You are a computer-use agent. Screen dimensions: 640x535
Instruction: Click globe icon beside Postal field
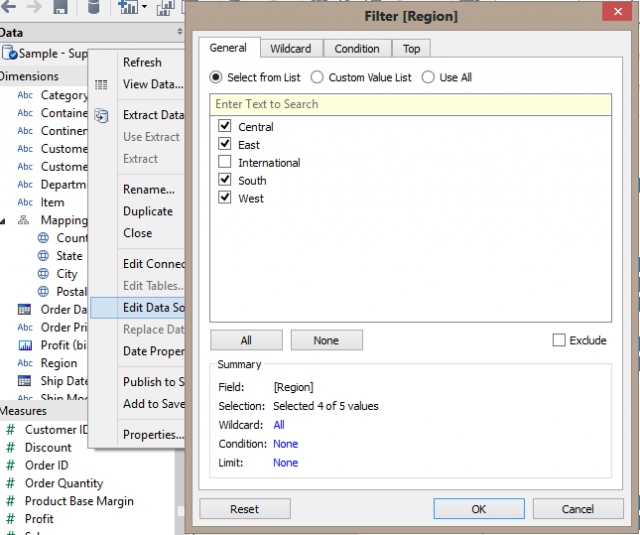[43, 291]
